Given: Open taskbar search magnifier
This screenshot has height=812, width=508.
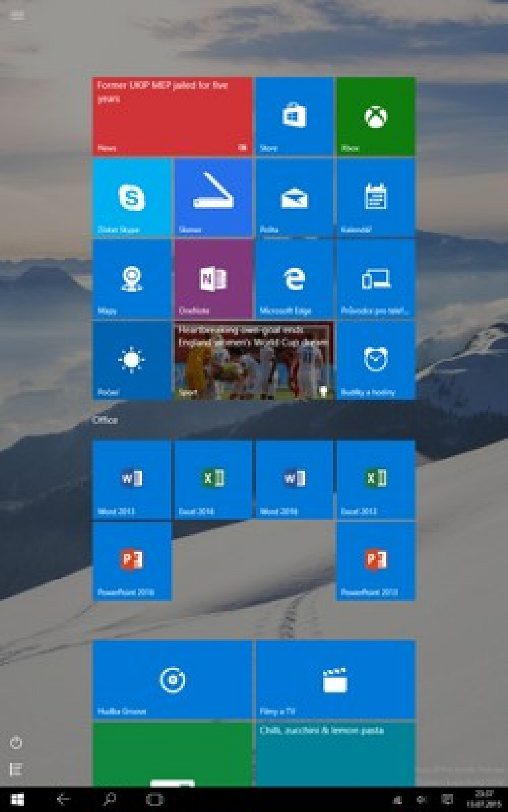Looking at the screenshot, I should [x=109, y=799].
